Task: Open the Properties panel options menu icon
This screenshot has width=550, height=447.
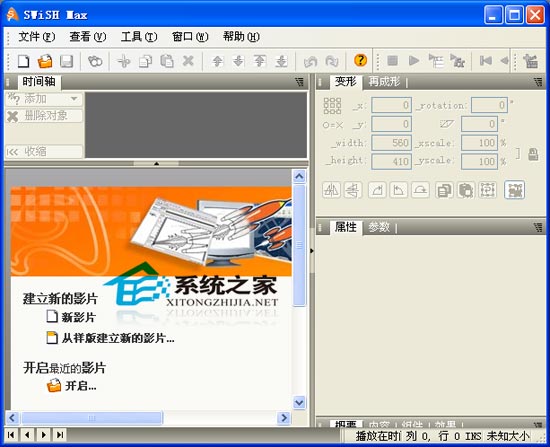Action: [x=538, y=227]
